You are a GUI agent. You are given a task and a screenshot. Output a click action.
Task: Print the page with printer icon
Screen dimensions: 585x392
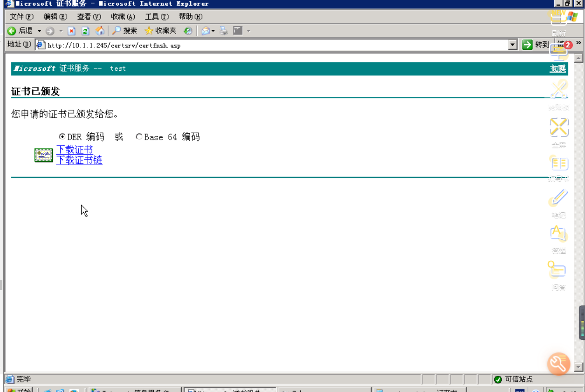tap(224, 31)
